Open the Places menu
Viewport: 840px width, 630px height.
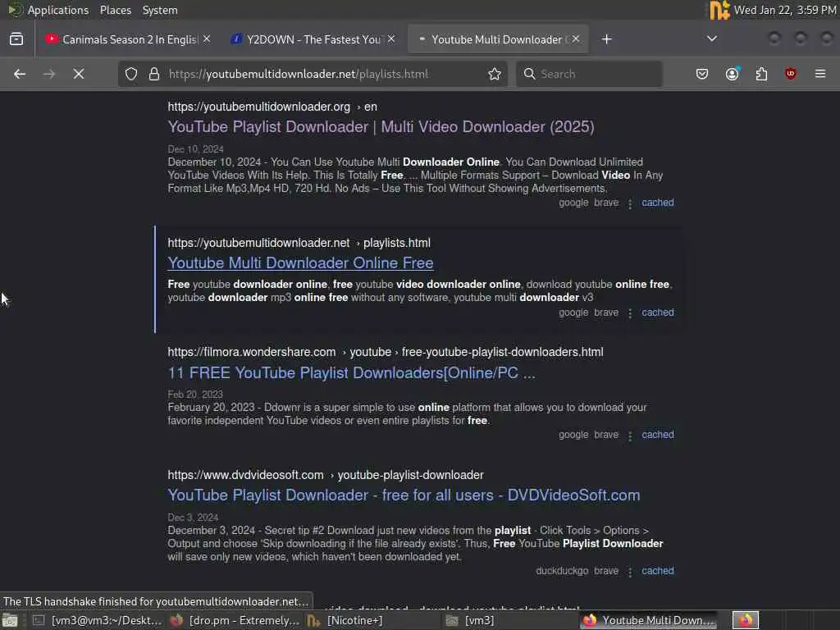tap(115, 10)
